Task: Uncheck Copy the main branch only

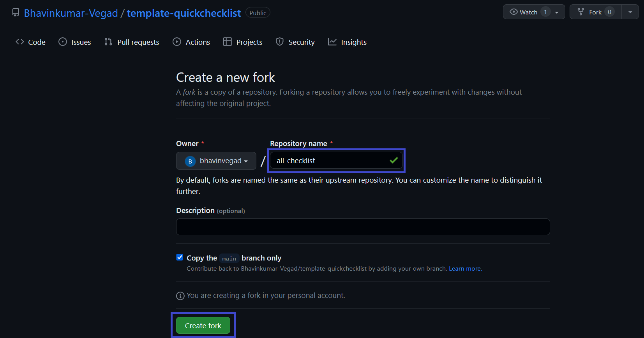Action: click(x=180, y=257)
